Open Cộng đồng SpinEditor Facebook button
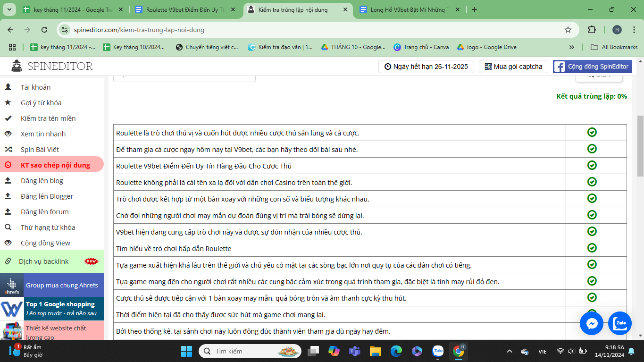The height and width of the screenshot is (362, 644). point(592,67)
